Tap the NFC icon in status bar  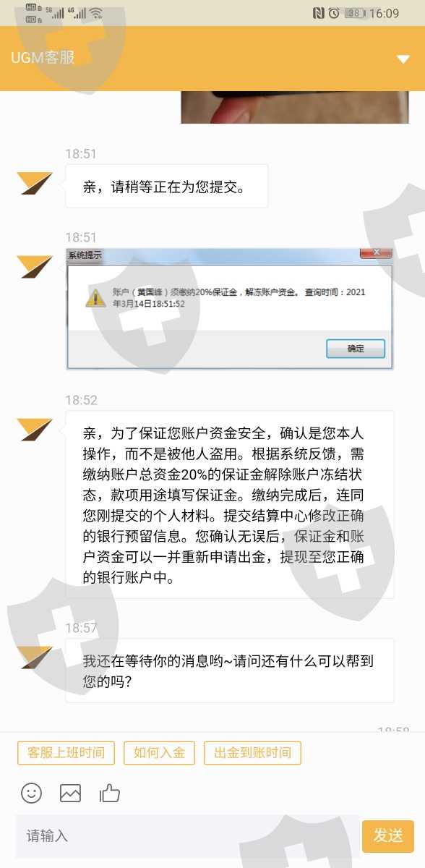pos(319,13)
